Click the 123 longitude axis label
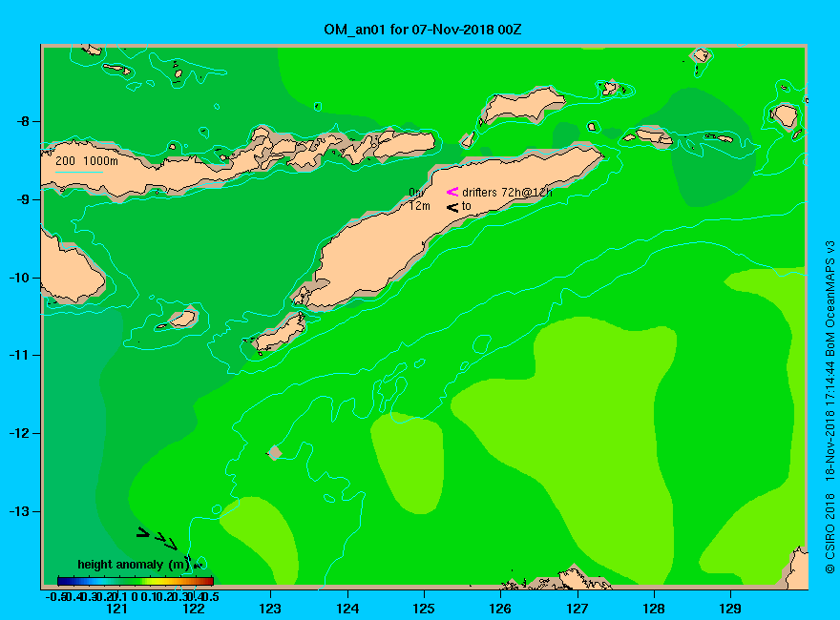The height and width of the screenshot is (620, 840). click(270, 609)
